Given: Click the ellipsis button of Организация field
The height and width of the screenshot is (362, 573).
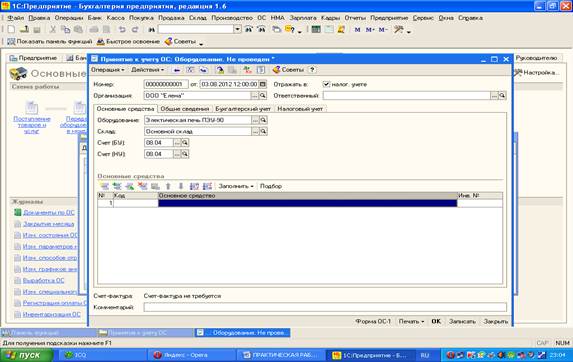Looking at the screenshot, I should click(255, 96).
